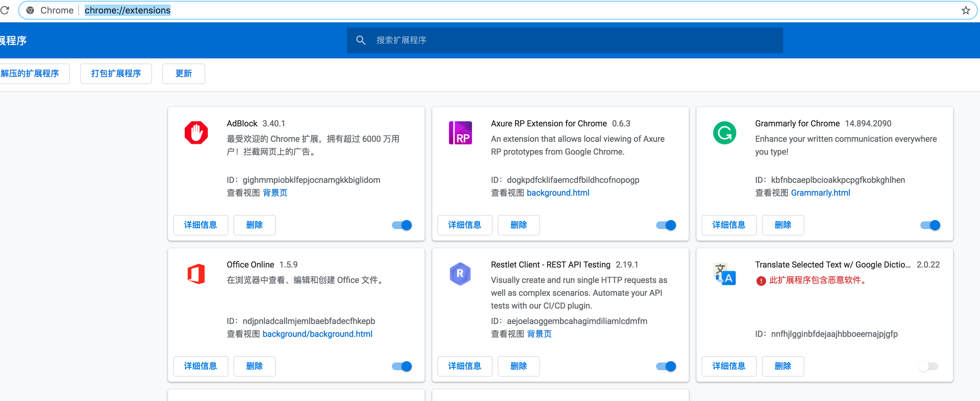Open the Grammarly.html background view link
This screenshot has width=980, height=401.
click(821, 193)
